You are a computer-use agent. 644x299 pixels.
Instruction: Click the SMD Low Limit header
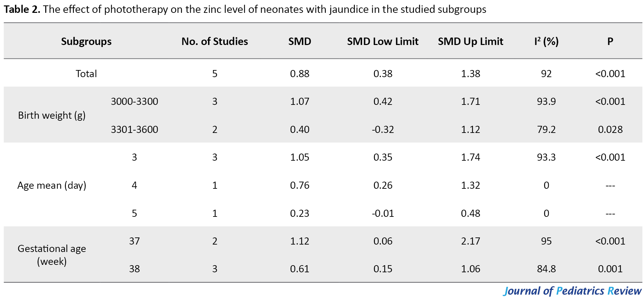point(383,42)
